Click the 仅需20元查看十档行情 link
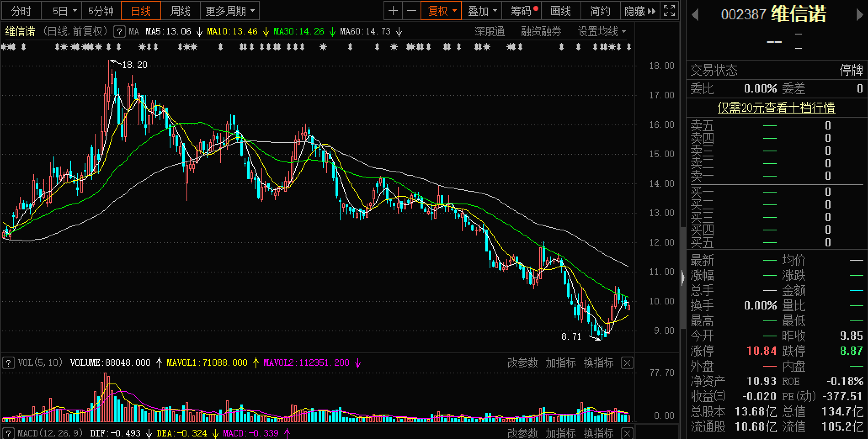 click(x=776, y=108)
